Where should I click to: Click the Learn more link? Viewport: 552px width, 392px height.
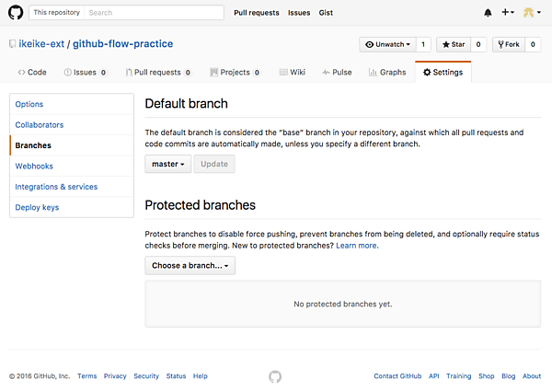click(x=357, y=246)
